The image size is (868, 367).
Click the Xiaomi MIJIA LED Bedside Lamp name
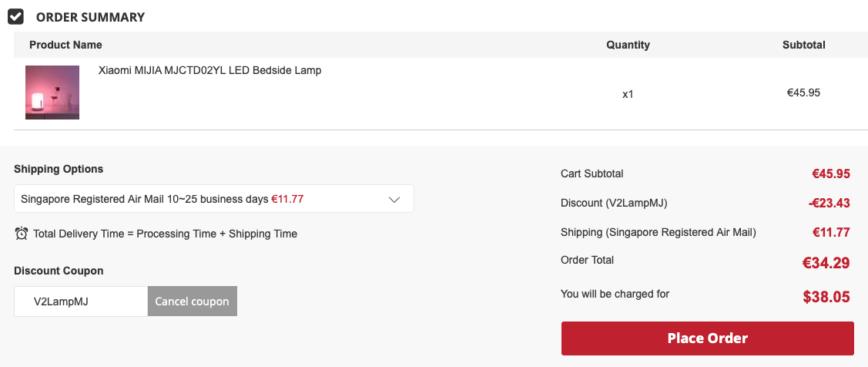pyautogui.click(x=209, y=70)
